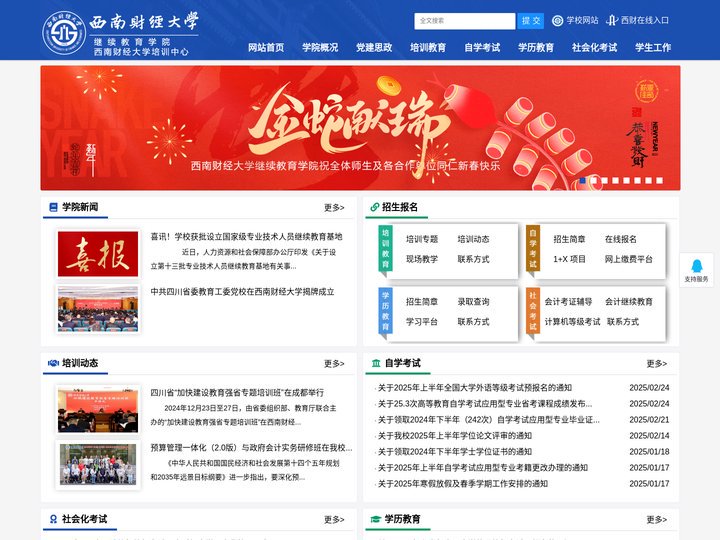The height and width of the screenshot is (540, 720).
Task: Open the 专题培训班 training thumbnail
Action: pyautogui.click(x=98, y=410)
